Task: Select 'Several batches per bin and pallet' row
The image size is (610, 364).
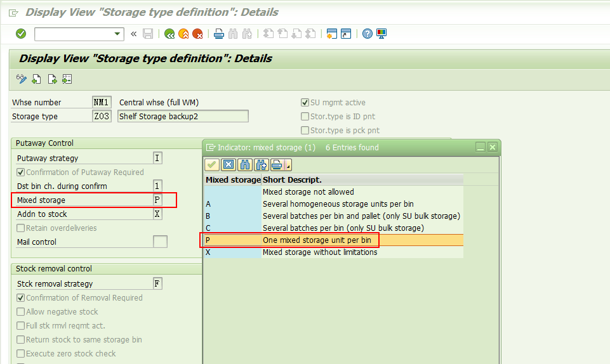Action: (x=334, y=216)
